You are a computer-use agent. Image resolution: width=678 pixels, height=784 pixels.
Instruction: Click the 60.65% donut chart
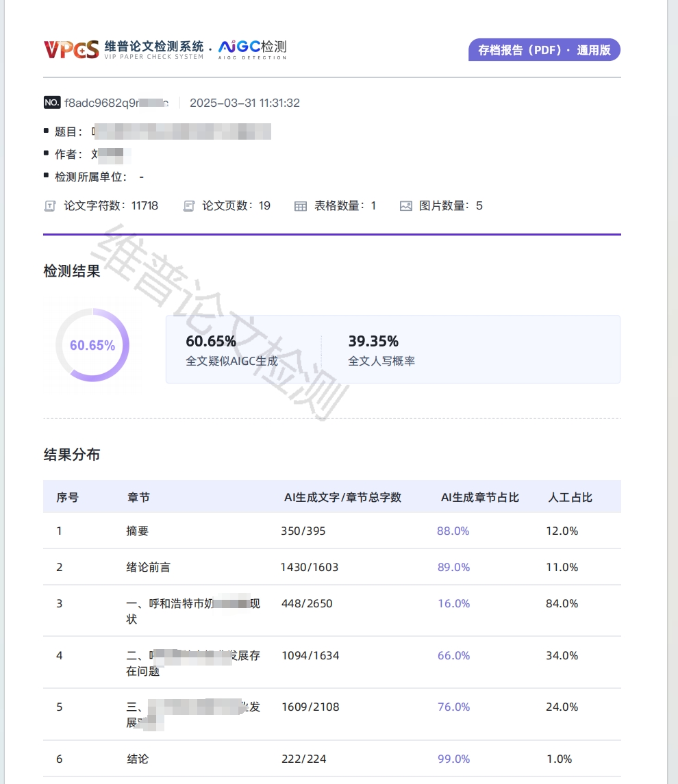click(x=93, y=345)
